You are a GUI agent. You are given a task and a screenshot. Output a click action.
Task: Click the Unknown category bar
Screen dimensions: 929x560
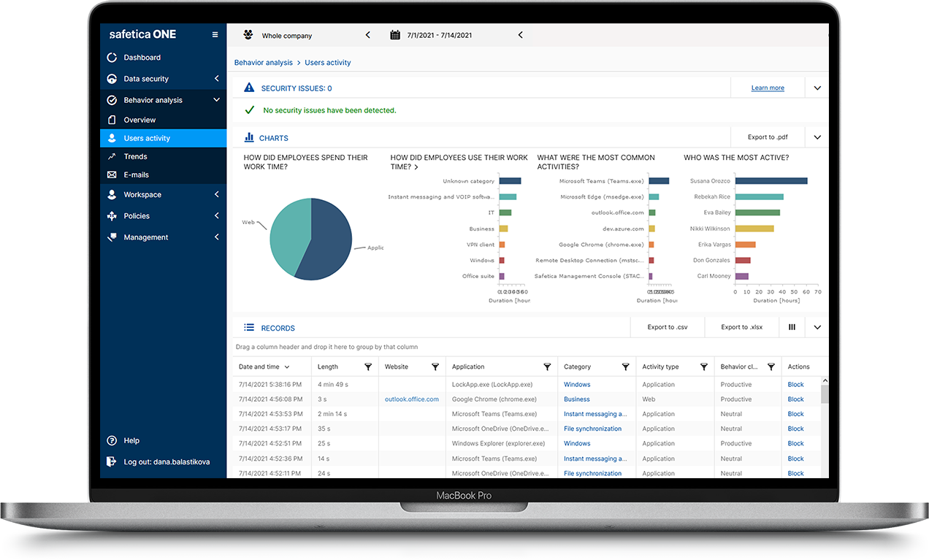tap(510, 181)
